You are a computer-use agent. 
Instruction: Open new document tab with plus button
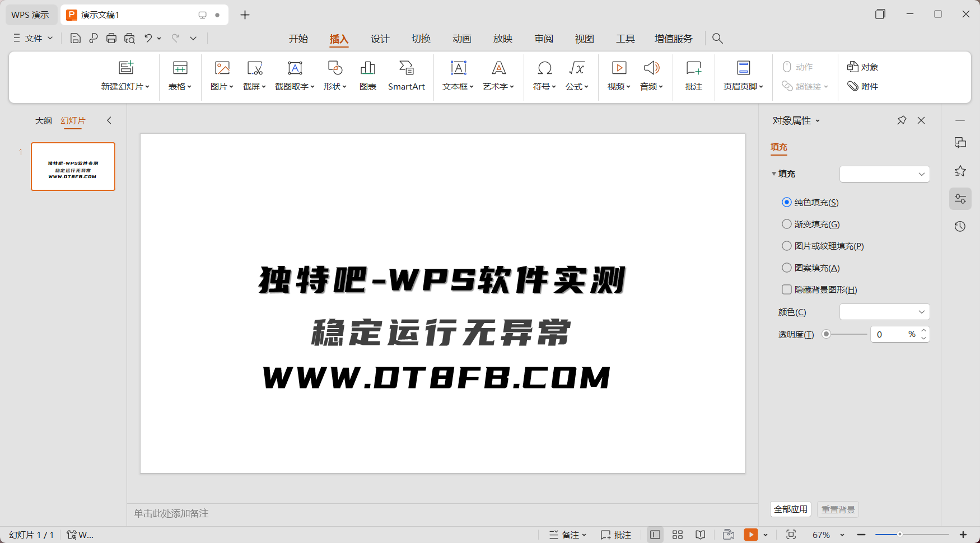coord(245,15)
